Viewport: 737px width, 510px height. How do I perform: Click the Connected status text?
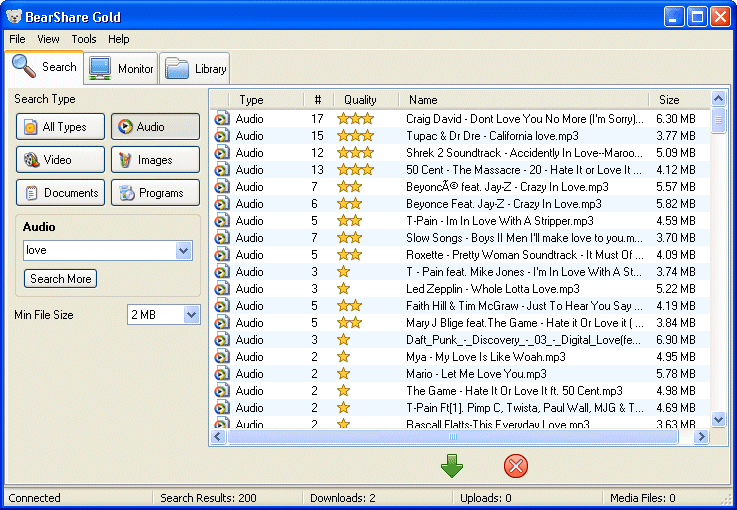point(34,498)
